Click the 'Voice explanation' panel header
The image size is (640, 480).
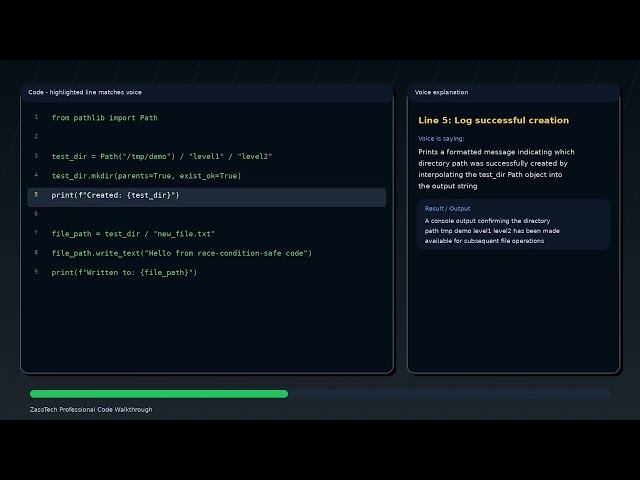click(441, 92)
